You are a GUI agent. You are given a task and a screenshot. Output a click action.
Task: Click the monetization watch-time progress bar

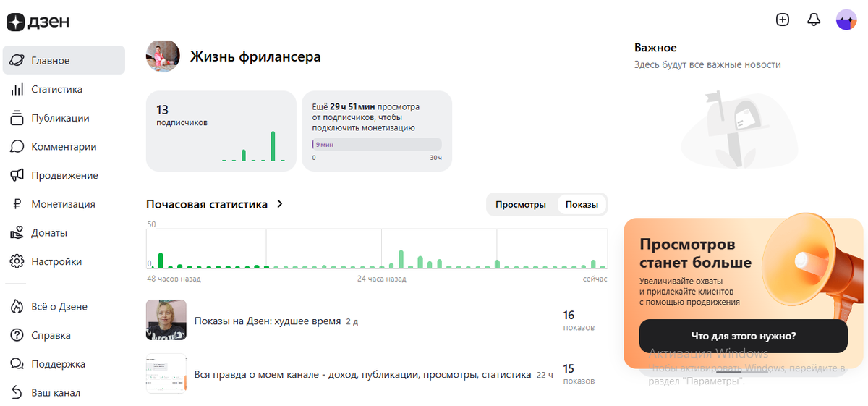coord(377,145)
